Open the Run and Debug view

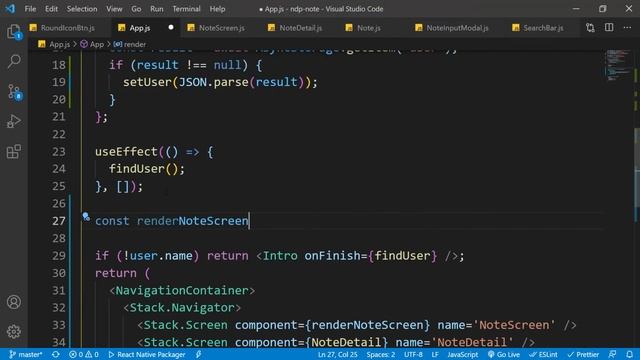[x=14, y=121]
